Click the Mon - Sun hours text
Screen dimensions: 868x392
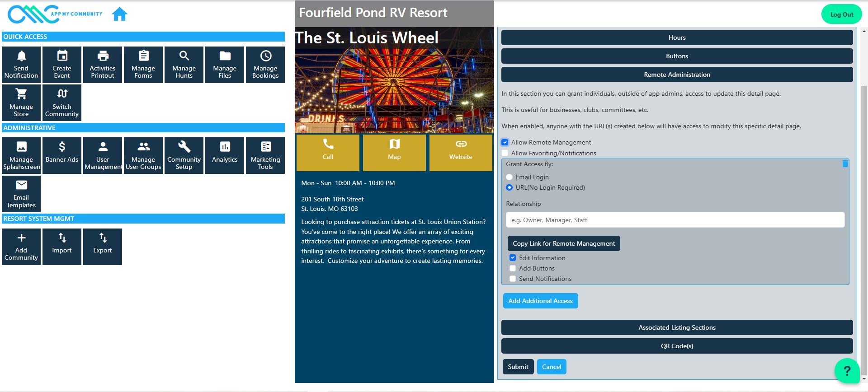(348, 183)
